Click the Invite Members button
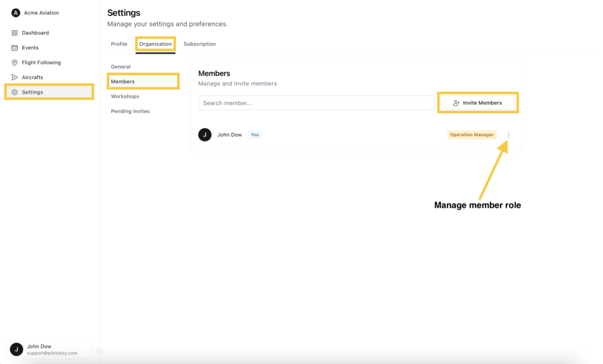This screenshot has width=603, height=364. pos(478,102)
